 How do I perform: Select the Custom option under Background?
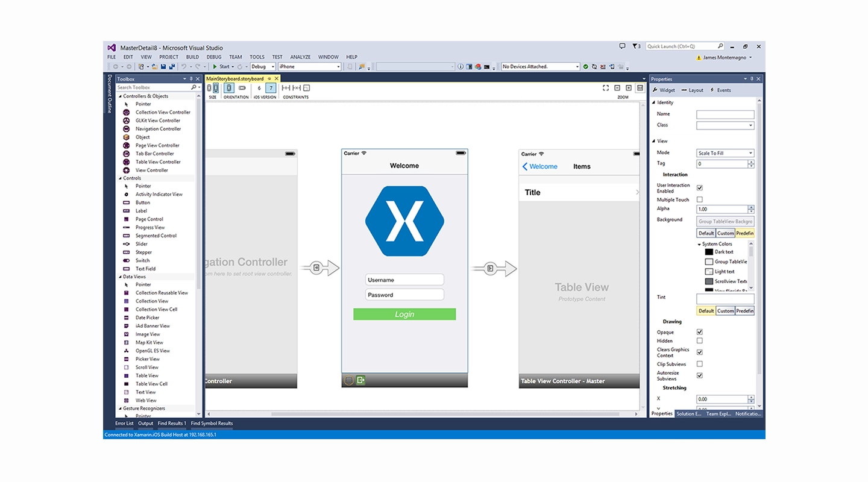point(726,233)
